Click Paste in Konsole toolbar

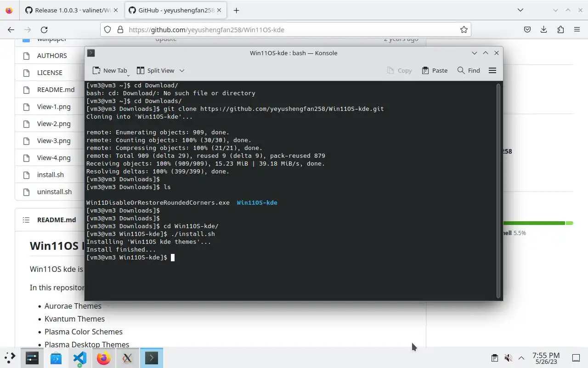434,70
